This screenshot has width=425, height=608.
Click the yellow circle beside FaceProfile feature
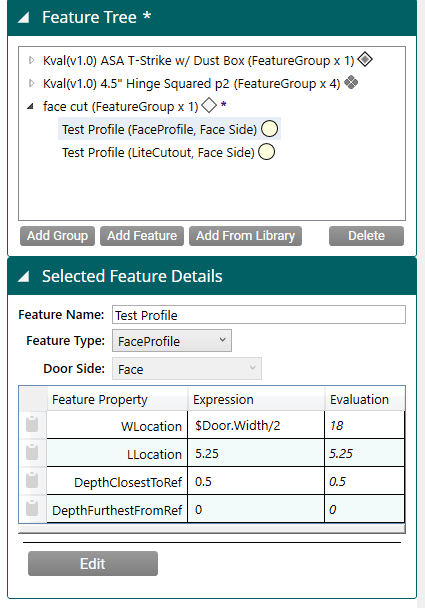pos(269,129)
